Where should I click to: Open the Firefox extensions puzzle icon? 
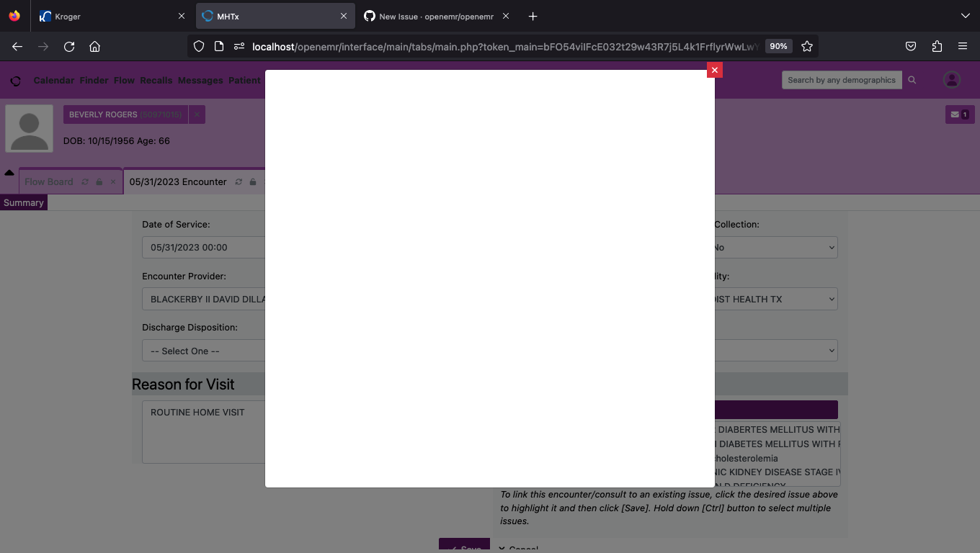[x=937, y=46]
